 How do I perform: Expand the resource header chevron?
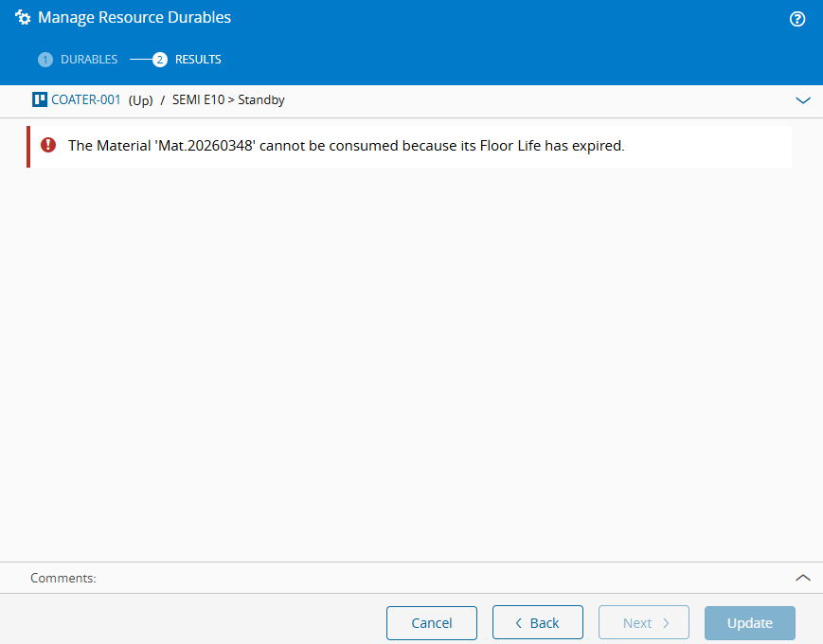(803, 100)
